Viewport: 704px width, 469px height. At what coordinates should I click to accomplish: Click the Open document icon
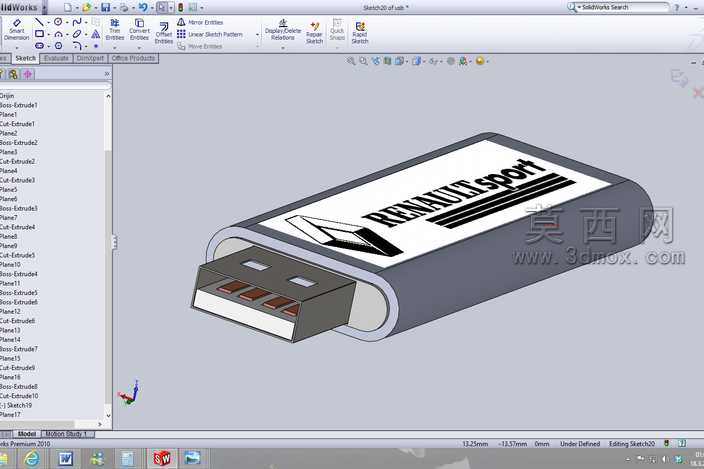86,7
